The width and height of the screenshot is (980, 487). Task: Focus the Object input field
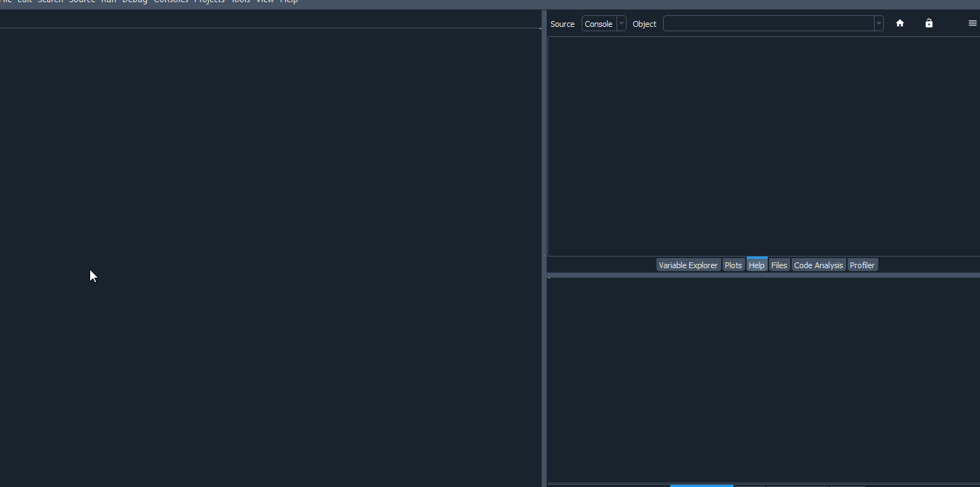[x=768, y=24]
